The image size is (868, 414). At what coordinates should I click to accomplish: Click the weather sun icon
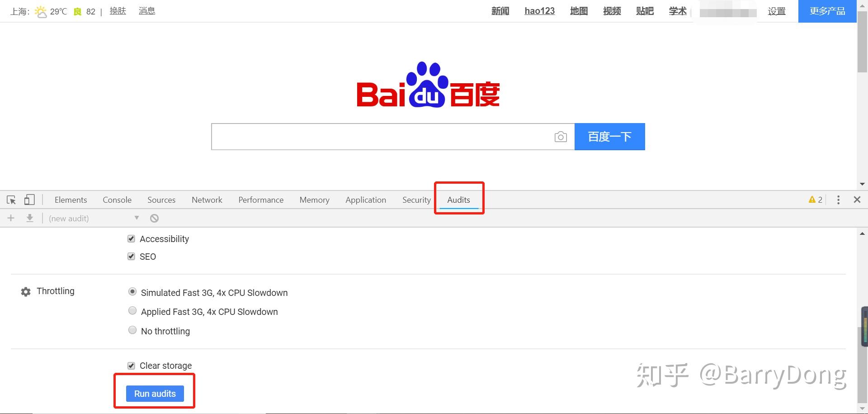tap(41, 11)
